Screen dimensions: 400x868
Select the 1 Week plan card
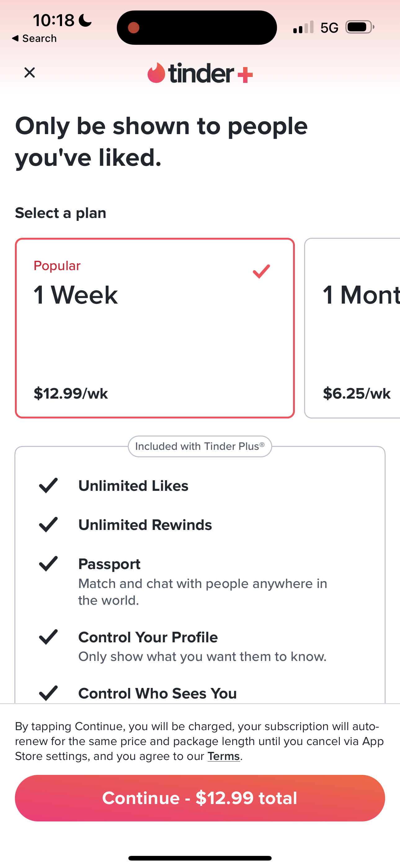click(x=154, y=328)
